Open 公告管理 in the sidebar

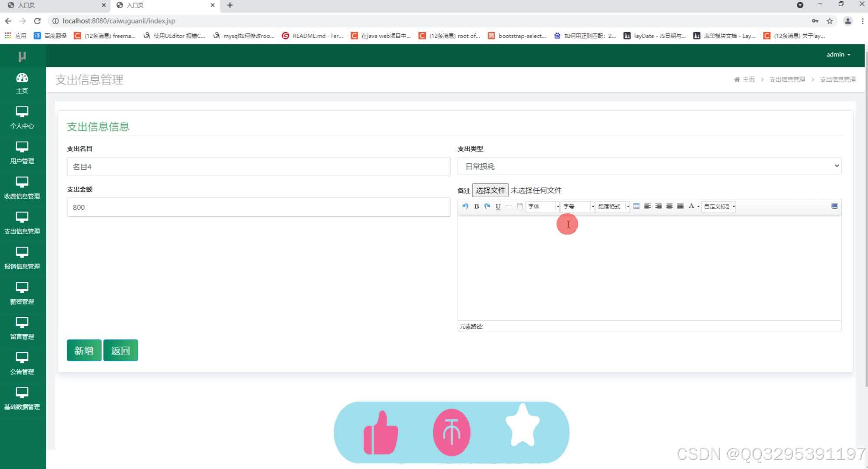[x=22, y=364]
